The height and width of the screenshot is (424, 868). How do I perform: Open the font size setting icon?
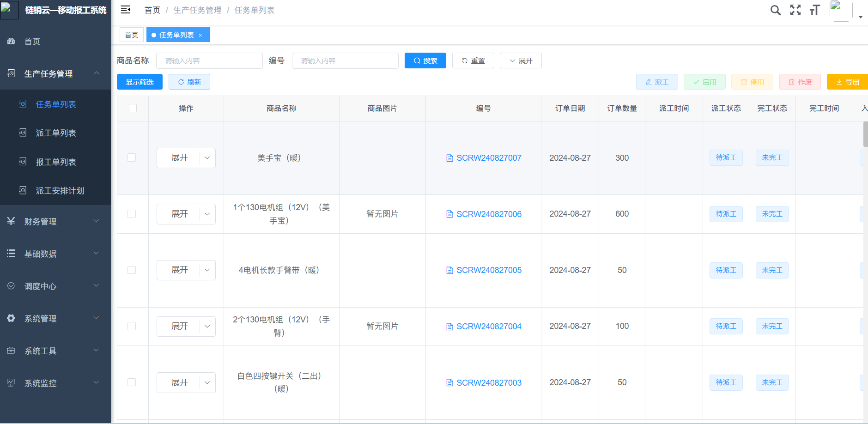point(814,10)
